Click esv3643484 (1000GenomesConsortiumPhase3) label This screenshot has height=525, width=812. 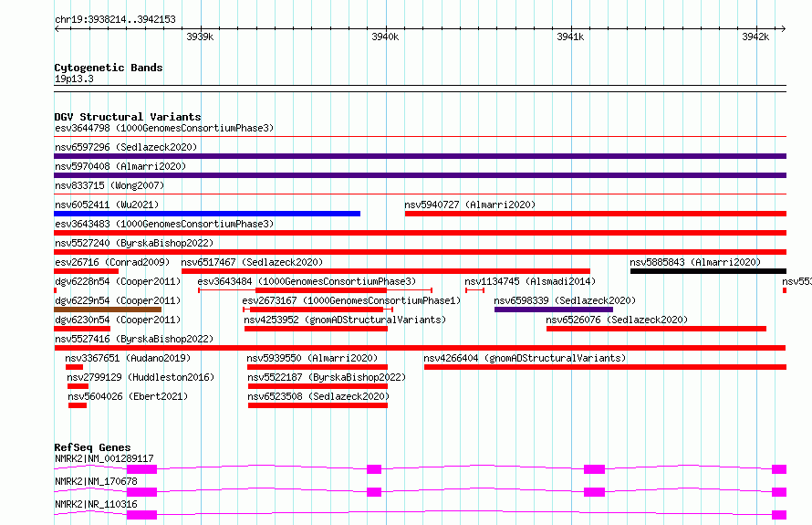pyautogui.click(x=307, y=281)
